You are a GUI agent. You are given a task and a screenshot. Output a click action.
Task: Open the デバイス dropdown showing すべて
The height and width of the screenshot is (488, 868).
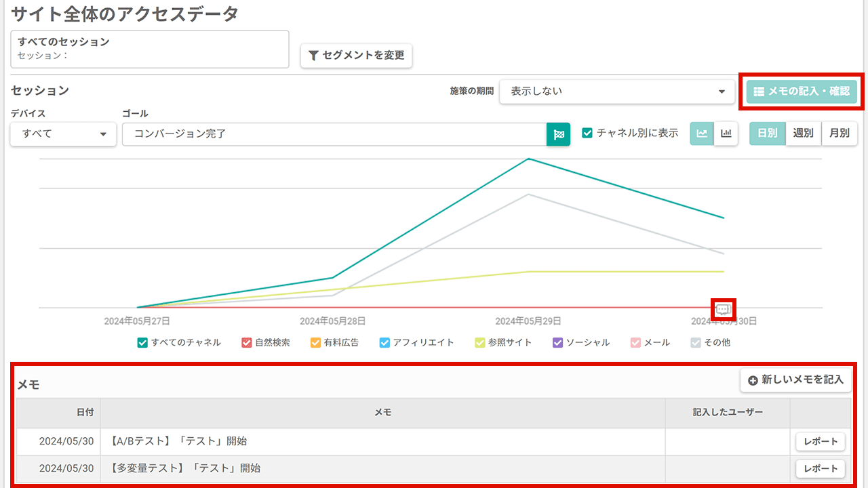63,134
